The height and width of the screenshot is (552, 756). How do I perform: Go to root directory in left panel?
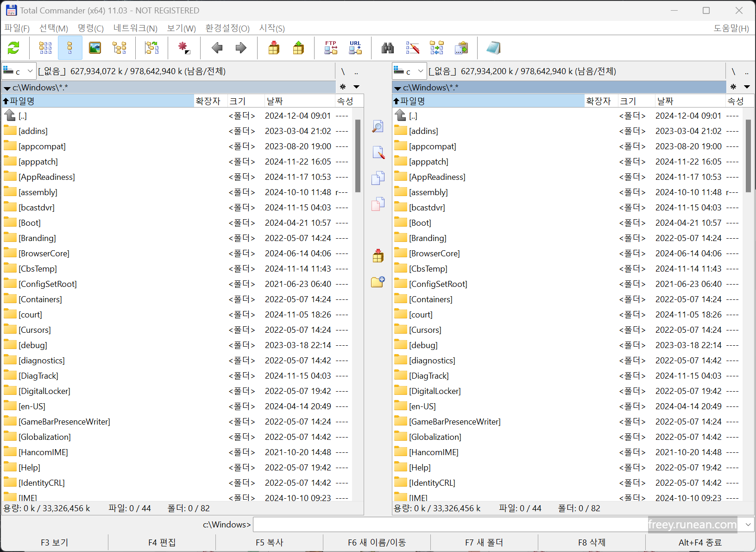click(x=343, y=71)
